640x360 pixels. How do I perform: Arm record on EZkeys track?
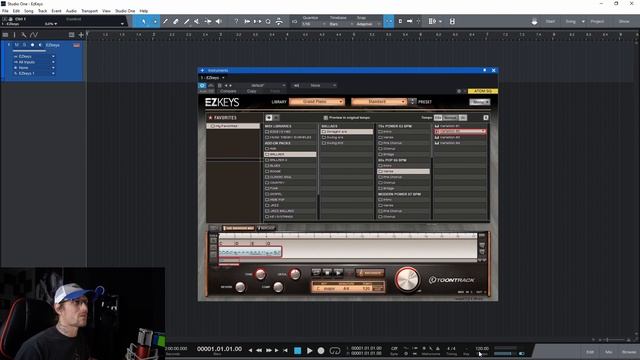tap(32, 45)
